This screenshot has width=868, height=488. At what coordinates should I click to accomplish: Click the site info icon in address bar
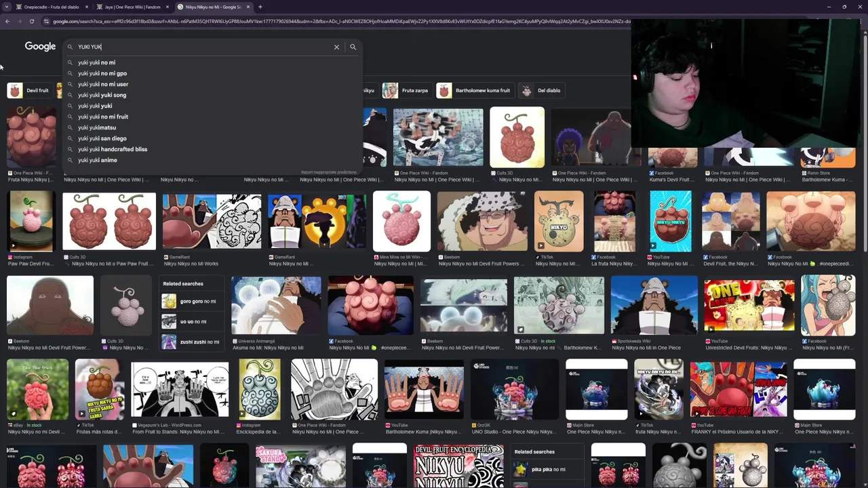coord(46,22)
